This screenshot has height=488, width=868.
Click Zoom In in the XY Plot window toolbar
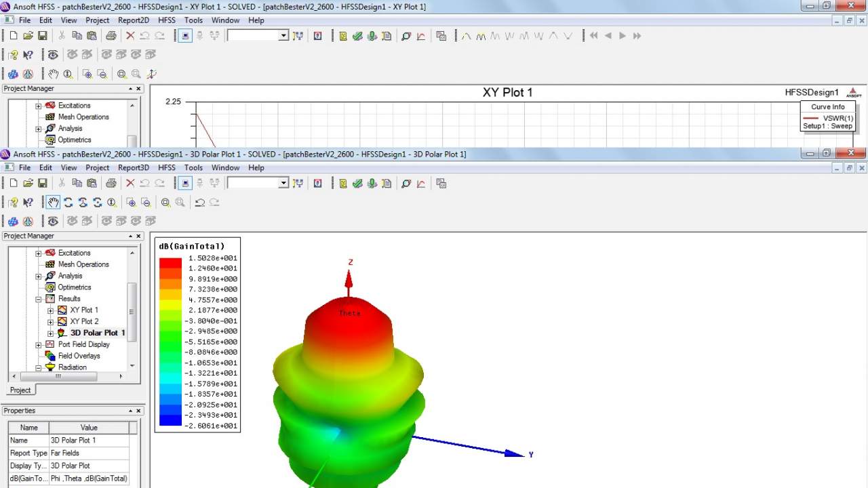click(87, 74)
